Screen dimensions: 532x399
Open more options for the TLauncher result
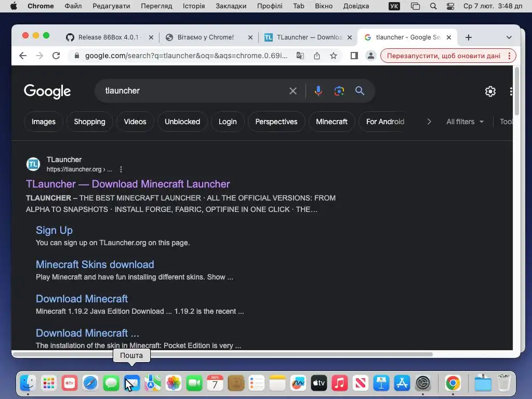121,169
